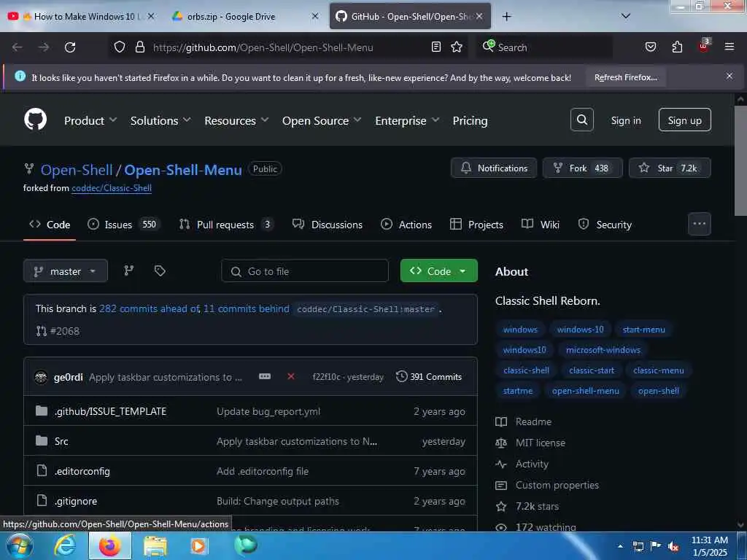Click Pricing in header
This screenshot has width=747, height=560.
pos(470,120)
